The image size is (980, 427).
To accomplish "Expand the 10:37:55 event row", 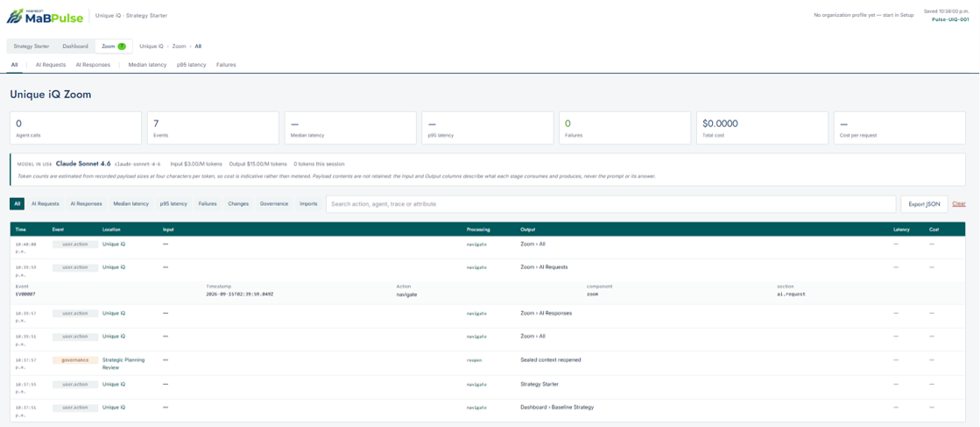I will point(488,388).
